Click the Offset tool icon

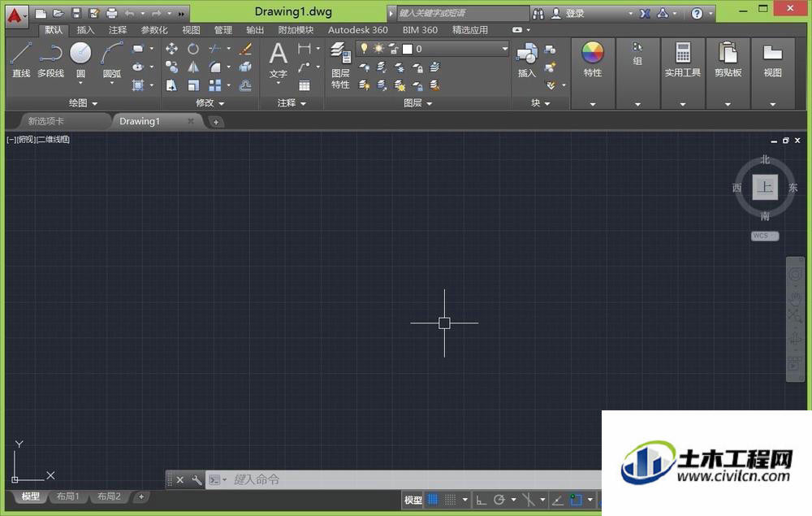pos(245,85)
